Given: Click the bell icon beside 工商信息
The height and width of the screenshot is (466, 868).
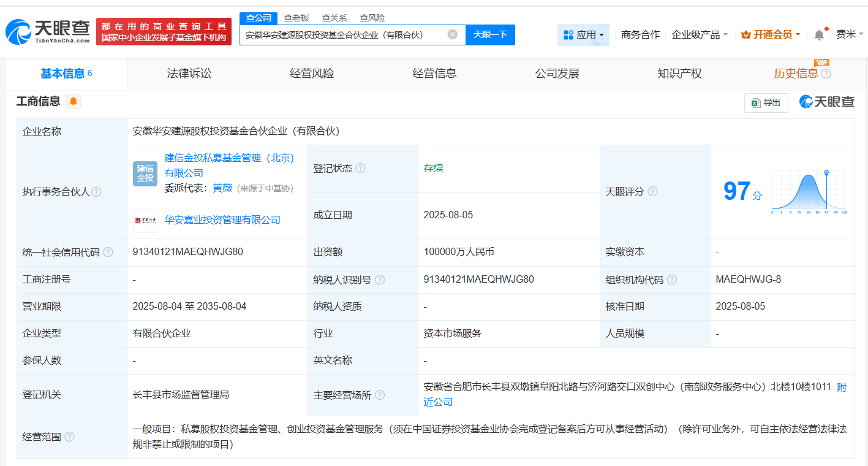Looking at the screenshot, I should click(74, 102).
